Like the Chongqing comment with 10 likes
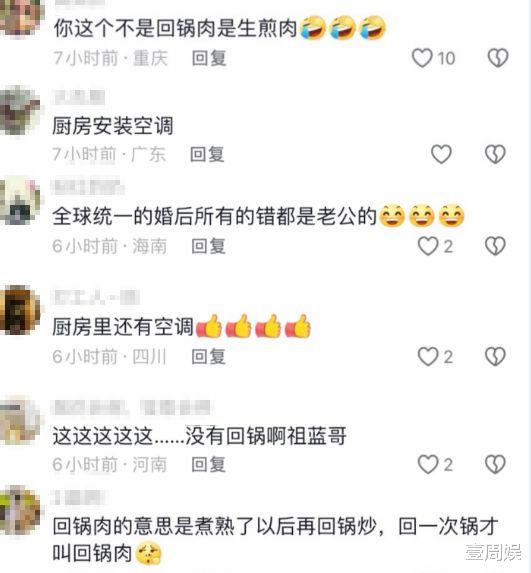The width and height of the screenshot is (531, 573). (422, 58)
